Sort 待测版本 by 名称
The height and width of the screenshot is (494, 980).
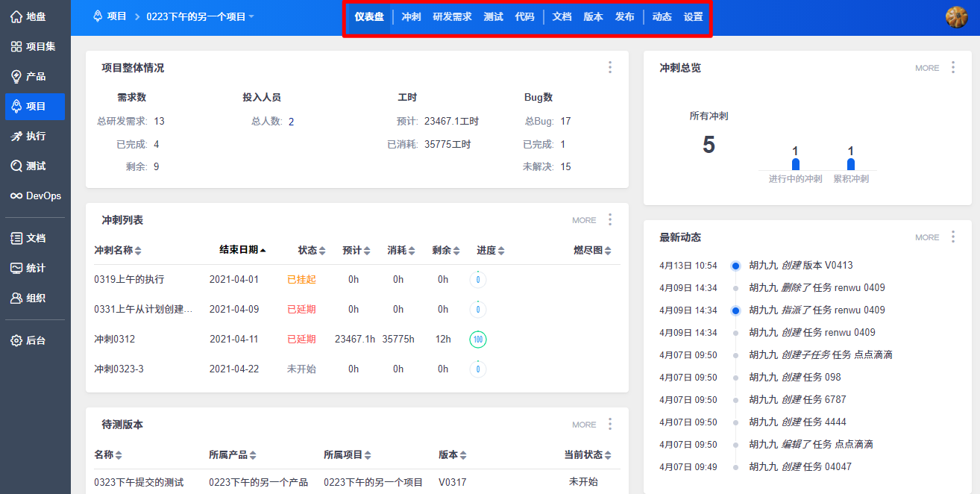[x=108, y=454]
